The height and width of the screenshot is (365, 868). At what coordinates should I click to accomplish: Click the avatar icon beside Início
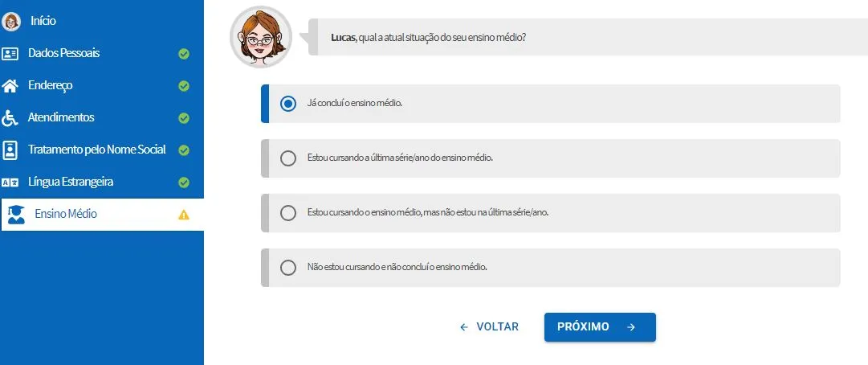pyautogui.click(x=10, y=22)
